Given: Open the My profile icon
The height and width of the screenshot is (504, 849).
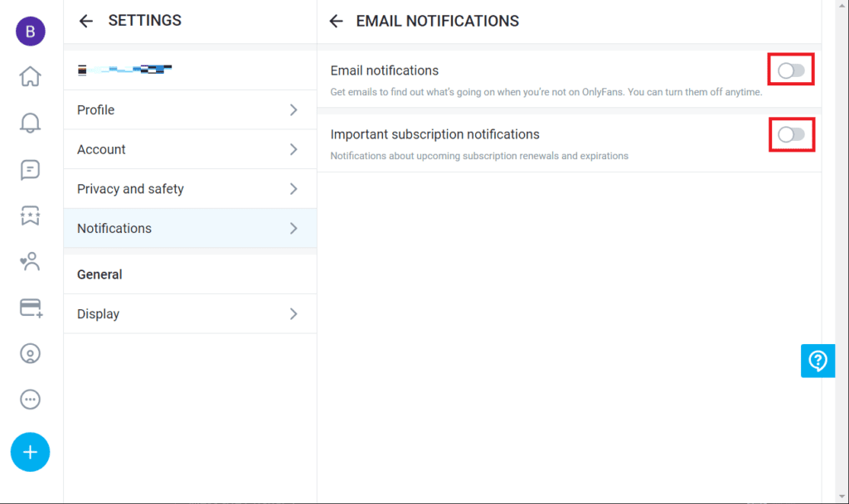Looking at the screenshot, I should click(30, 353).
